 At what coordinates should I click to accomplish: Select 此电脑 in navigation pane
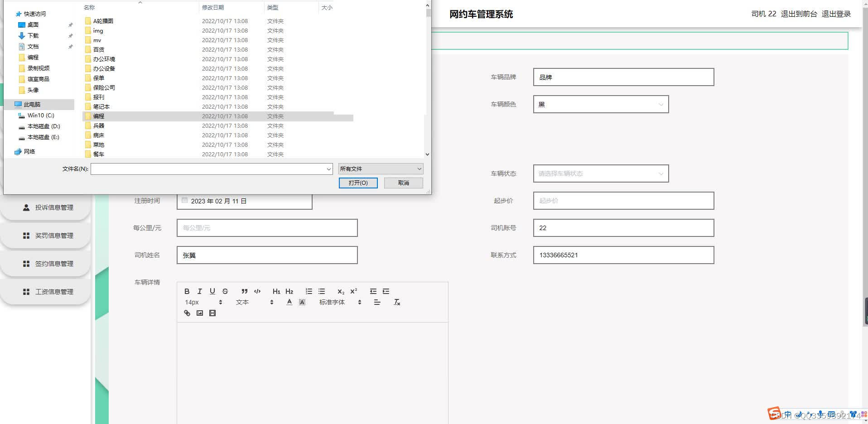(32, 104)
